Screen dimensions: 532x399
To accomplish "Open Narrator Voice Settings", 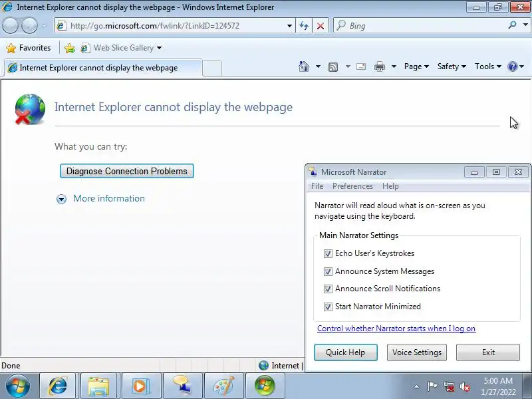I will pos(417,352).
